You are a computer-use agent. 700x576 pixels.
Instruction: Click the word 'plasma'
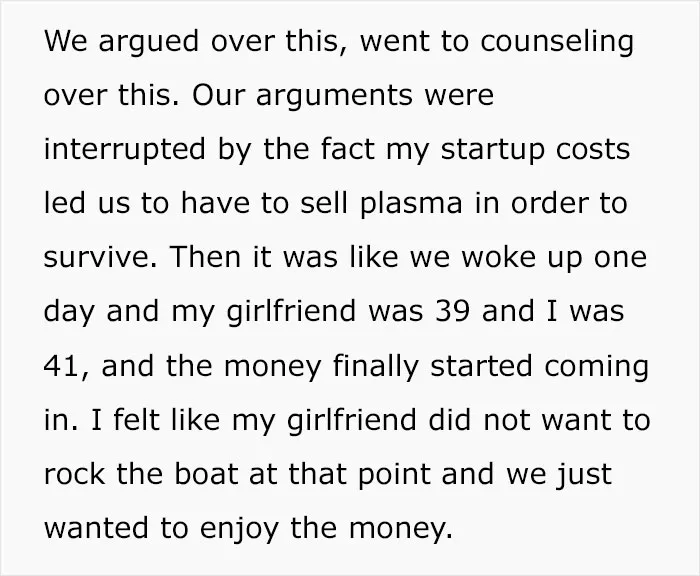point(411,205)
